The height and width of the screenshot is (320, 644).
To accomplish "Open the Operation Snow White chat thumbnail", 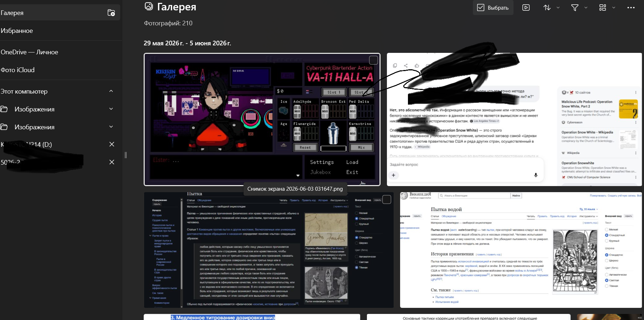I will 514,119.
